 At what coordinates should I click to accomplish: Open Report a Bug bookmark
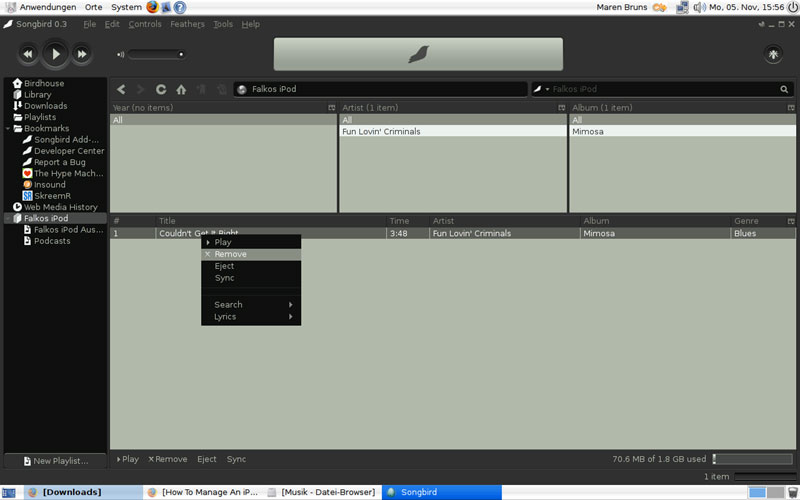point(54,162)
